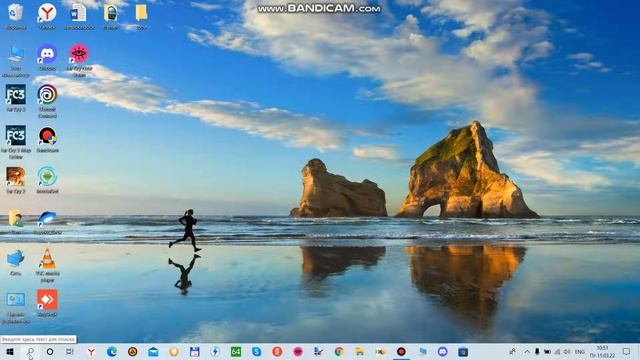Switch the ENG input language indicator
This screenshot has width=640, height=360.
pos(580,352)
